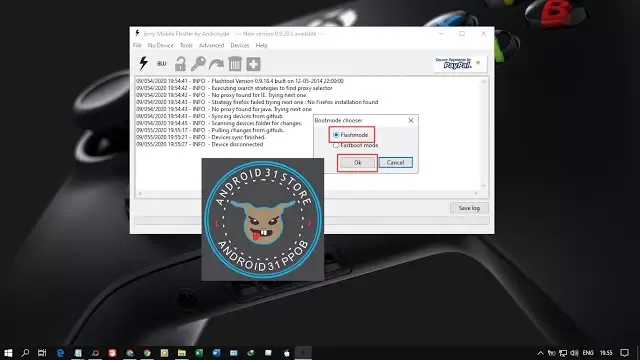Click the taskbar Search magnifier icon
640x360 pixels.
25,353
